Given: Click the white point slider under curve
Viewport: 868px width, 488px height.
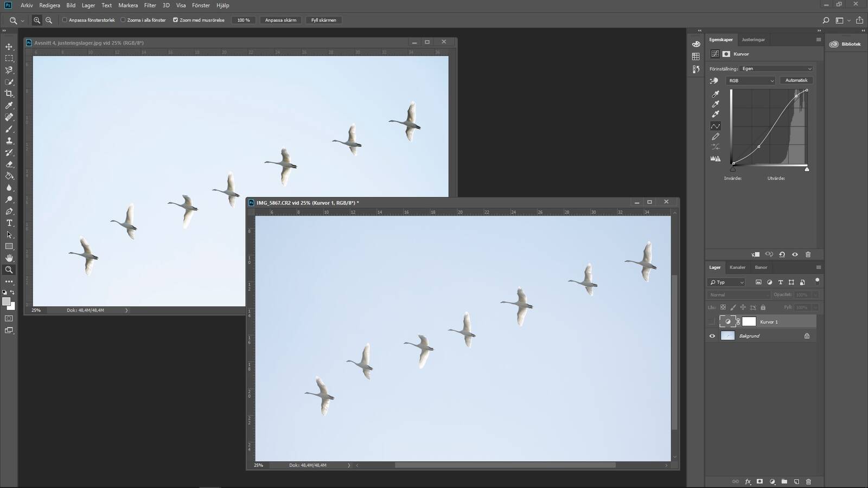Looking at the screenshot, I should tap(807, 170).
